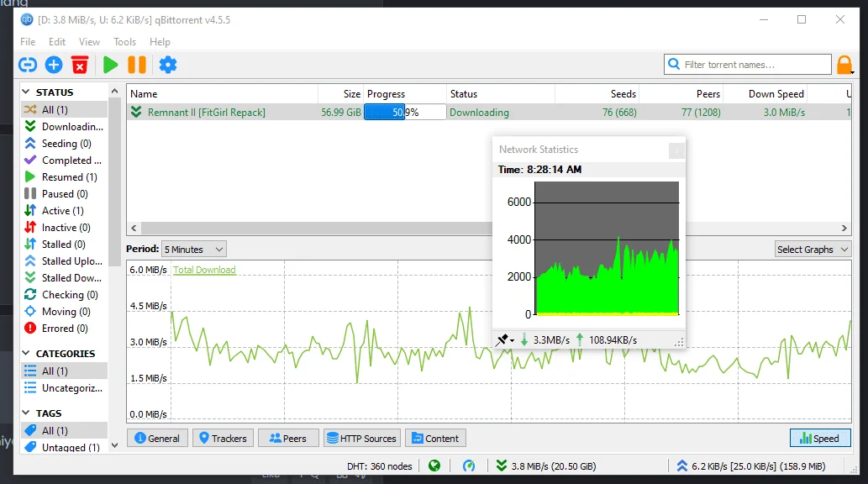Click the orange lock icon beside the filter box
Image resolution: width=868 pixels, height=484 pixels.
[844, 65]
